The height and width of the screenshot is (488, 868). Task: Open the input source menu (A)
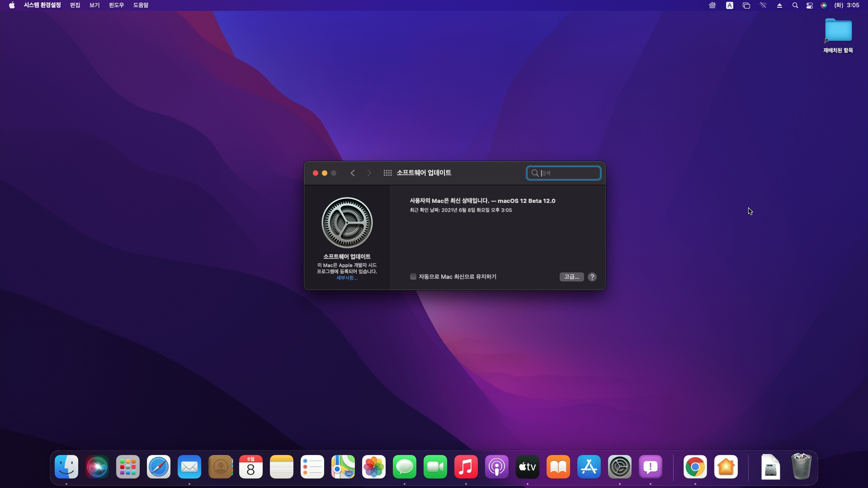coord(730,5)
